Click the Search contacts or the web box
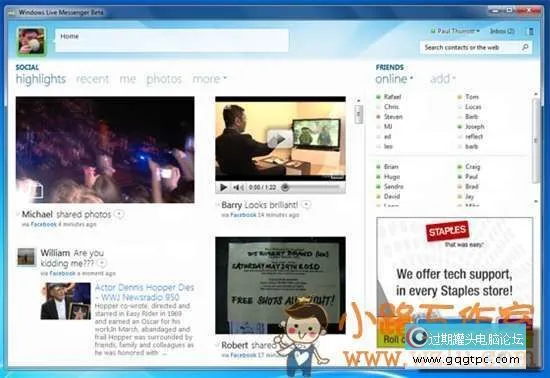Image resolution: width=550 pixels, height=378 pixels. [471, 47]
